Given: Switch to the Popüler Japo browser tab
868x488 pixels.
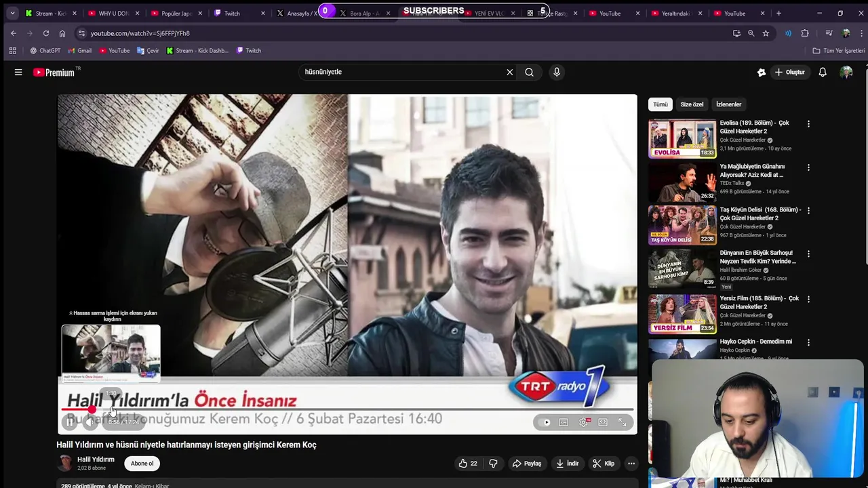Looking at the screenshot, I should click(176, 13).
